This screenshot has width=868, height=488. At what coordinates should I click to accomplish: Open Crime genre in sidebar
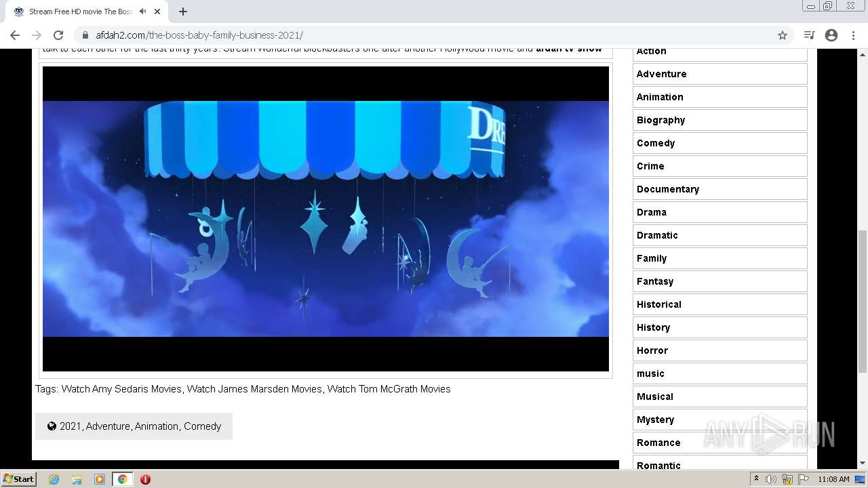tap(719, 166)
